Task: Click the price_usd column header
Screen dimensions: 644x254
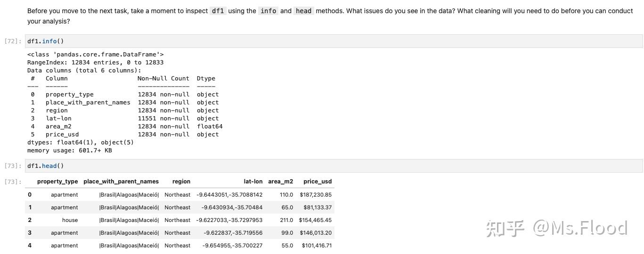Action: (318, 182)
